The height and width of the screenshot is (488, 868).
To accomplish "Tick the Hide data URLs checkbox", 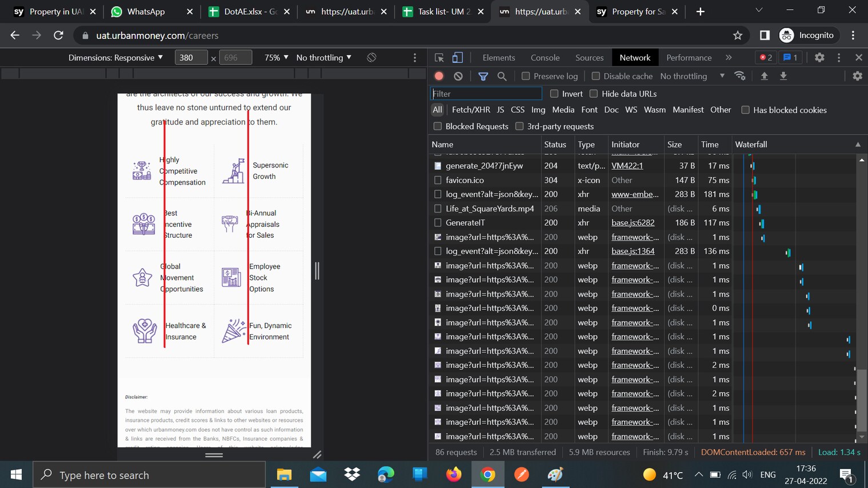I will point(594,94).
